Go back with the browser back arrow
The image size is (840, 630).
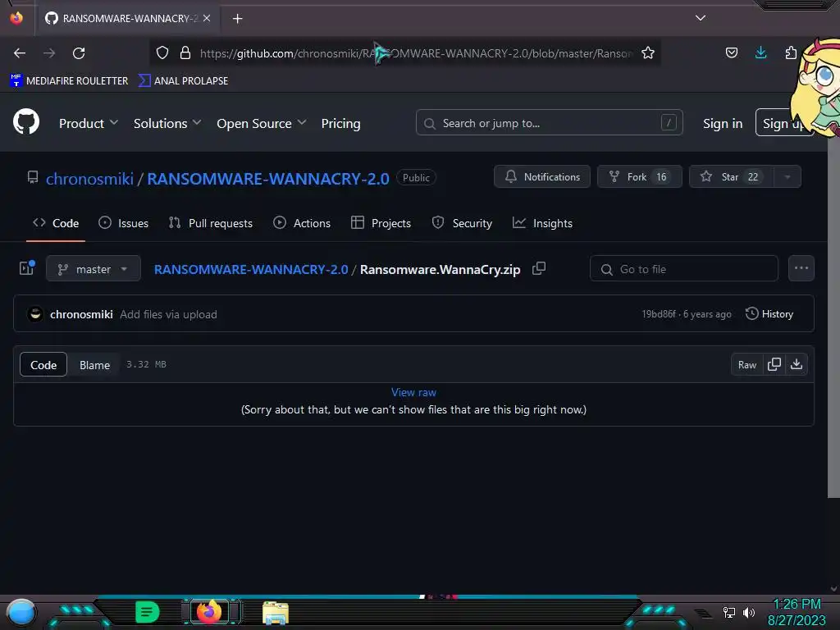[20, 53]
